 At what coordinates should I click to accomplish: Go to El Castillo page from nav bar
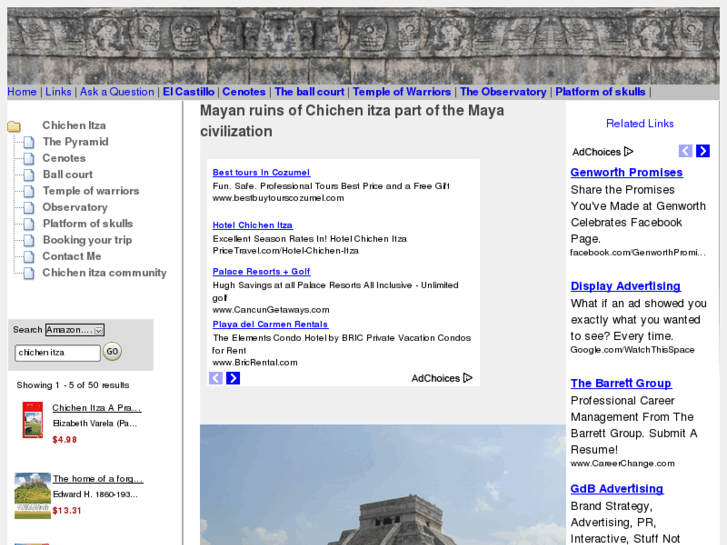click(x=189, y=92)
